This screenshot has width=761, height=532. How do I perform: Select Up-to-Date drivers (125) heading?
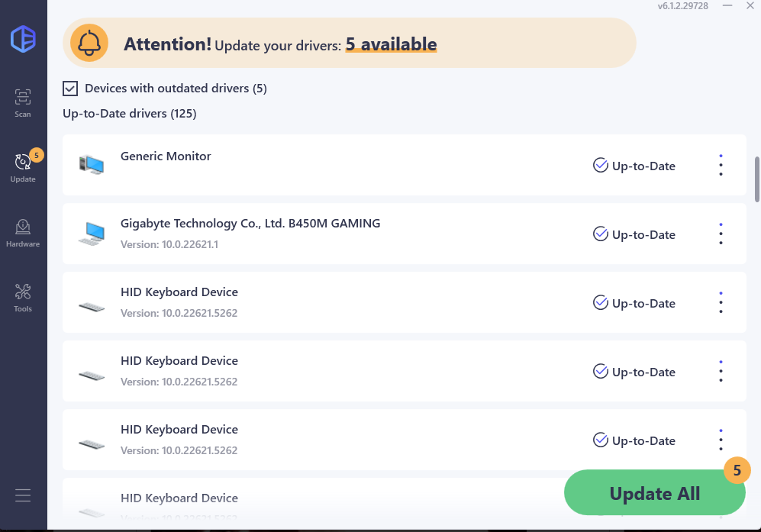coord(130,114)
